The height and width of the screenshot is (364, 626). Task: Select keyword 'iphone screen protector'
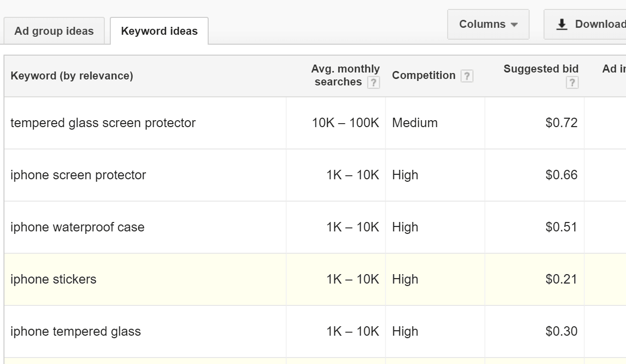tap(78, 175)
